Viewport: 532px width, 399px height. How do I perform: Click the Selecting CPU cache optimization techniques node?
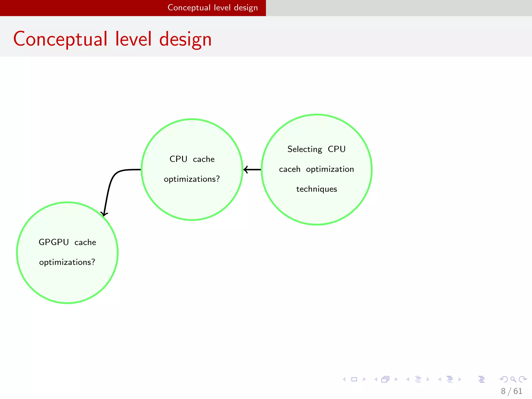pyautogui.click(x=316, y=169)
